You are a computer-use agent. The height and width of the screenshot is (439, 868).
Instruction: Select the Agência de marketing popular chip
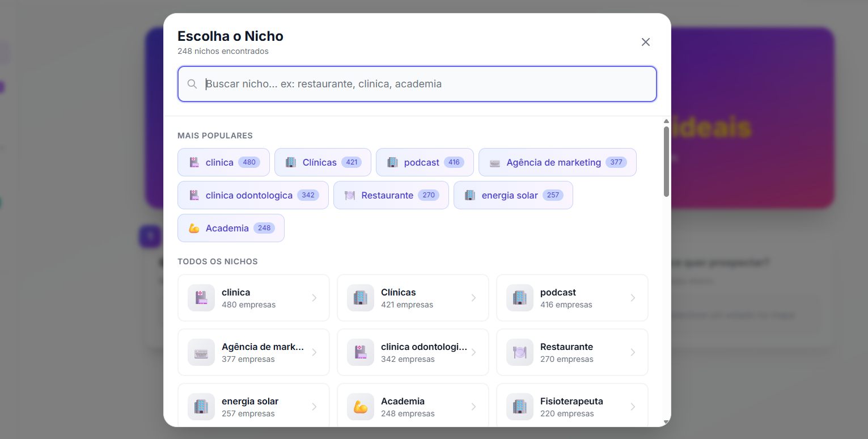point(557,162)
